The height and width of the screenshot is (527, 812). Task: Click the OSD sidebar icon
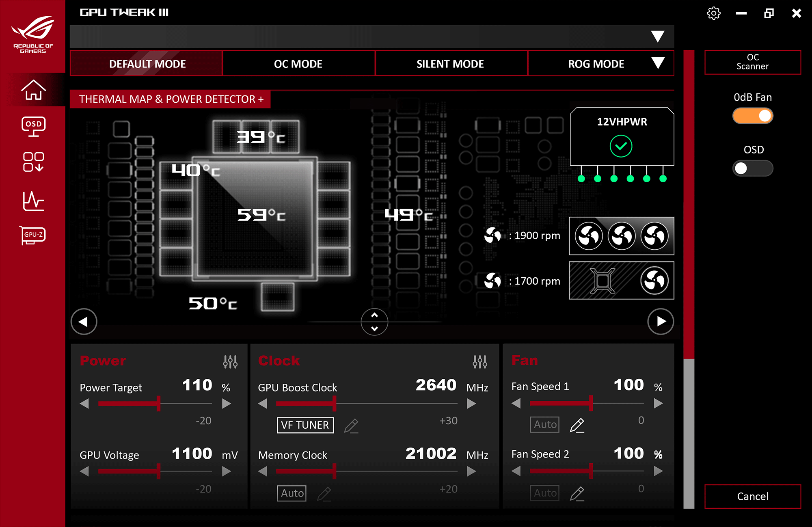click(x=33, y=127)
